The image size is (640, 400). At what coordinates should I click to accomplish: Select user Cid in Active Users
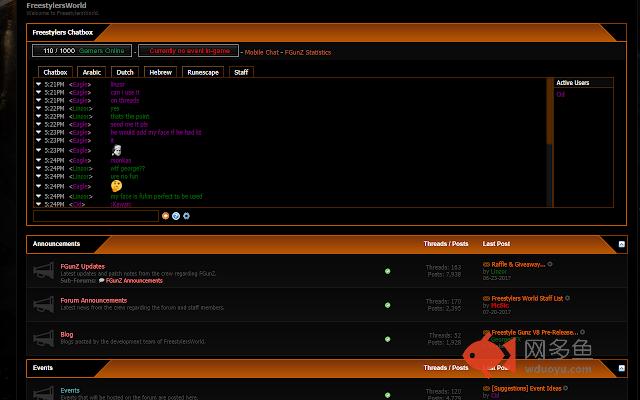pyautogui.click(x=560, y=94)
